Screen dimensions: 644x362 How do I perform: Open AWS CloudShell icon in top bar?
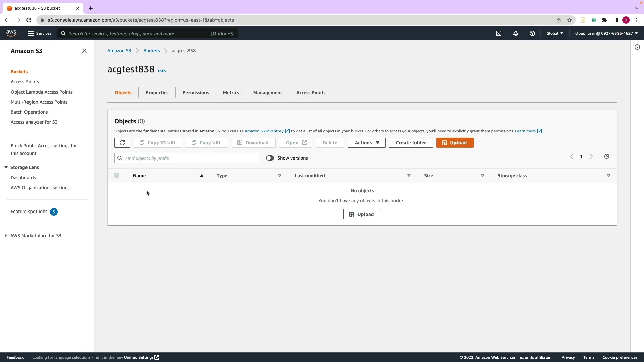(x=499, y=33)
